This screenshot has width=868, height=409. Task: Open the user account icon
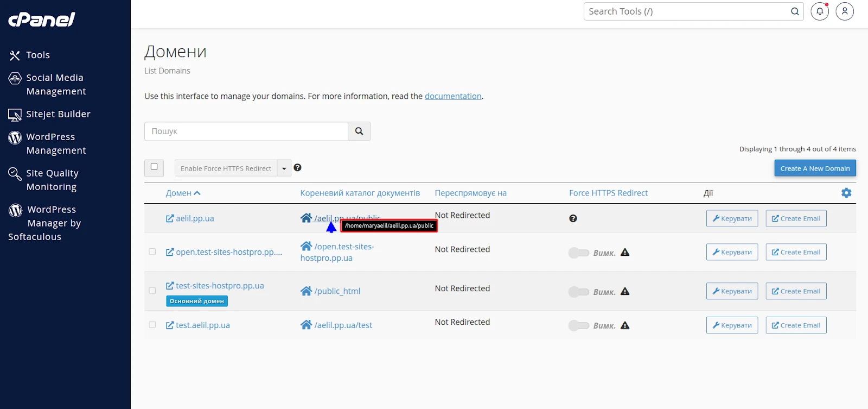845,11
